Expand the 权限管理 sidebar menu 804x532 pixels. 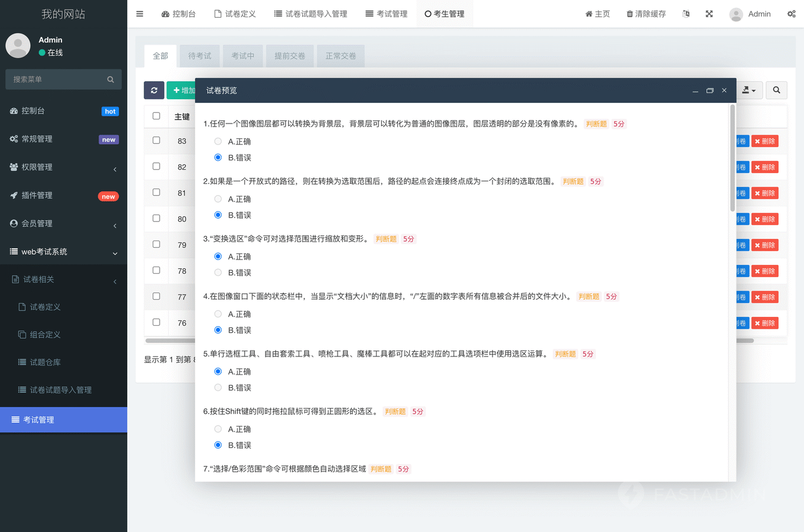point(63,167)
